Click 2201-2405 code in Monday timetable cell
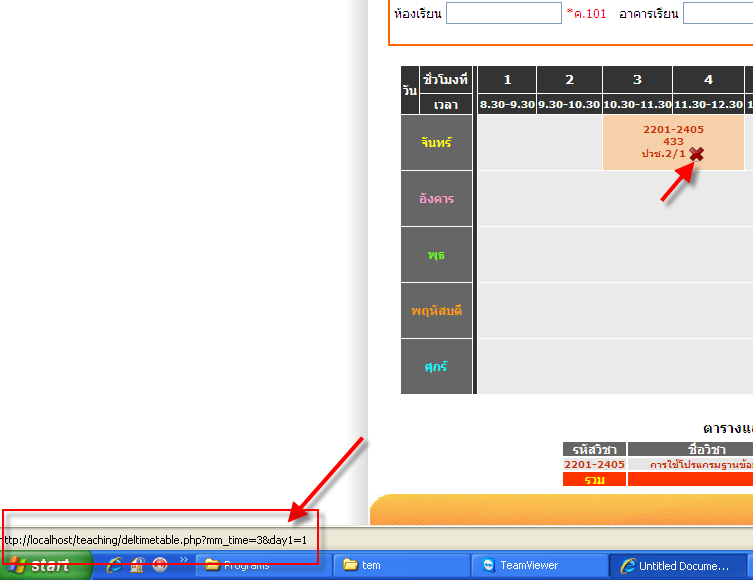Image resolution: width=753 pixels, height=580 pixels. click(x=673, y=130)
